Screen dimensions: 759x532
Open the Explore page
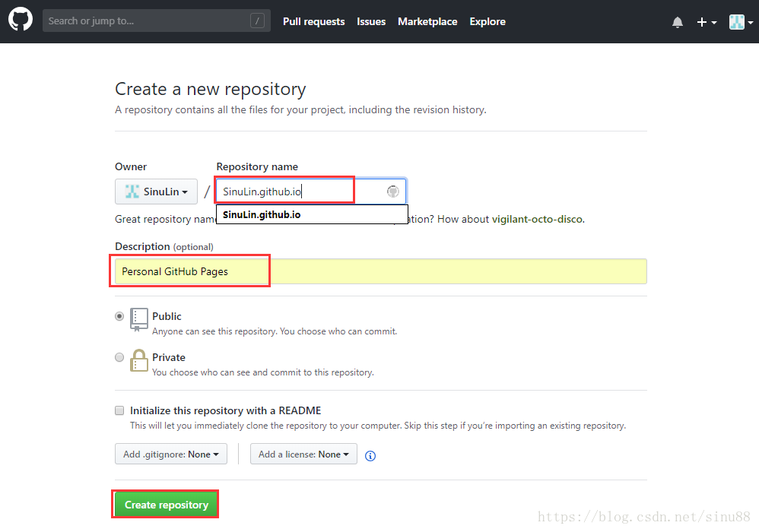(x=487, y=22)
